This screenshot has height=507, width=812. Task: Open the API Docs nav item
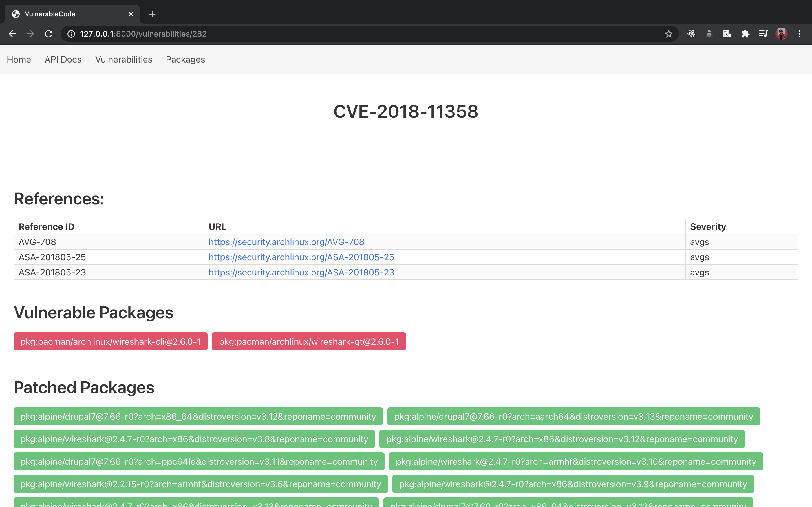point(63,59)
